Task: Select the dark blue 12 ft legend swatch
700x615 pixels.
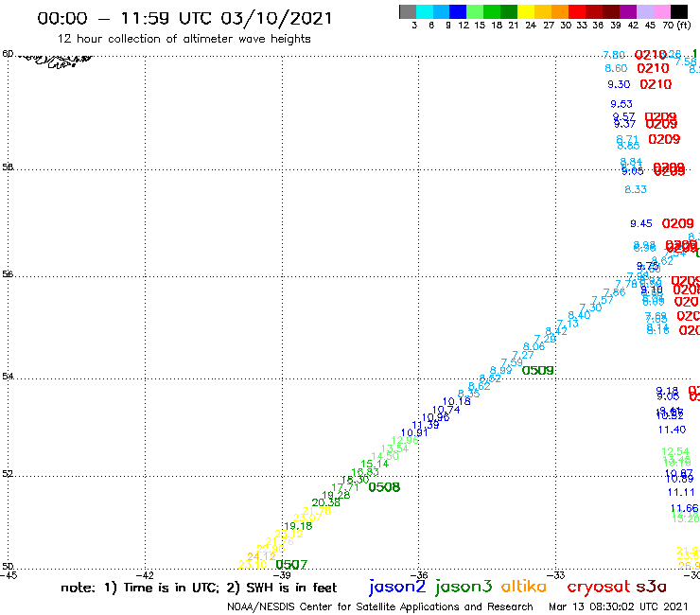Action: [458, 11]
